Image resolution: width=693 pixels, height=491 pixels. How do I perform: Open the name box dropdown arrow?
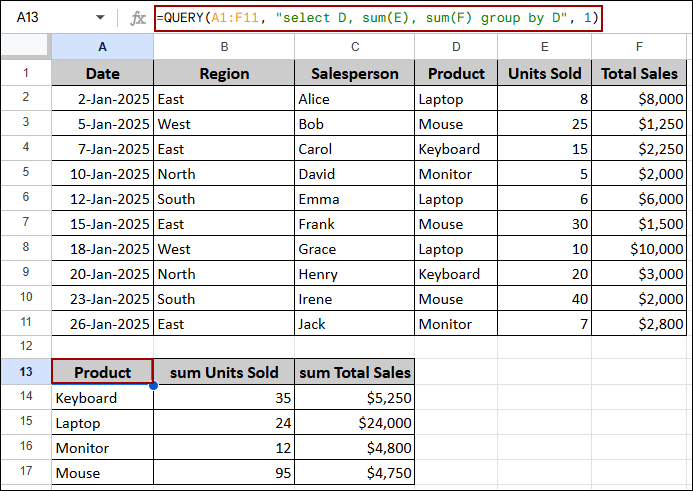click(100, 18)
